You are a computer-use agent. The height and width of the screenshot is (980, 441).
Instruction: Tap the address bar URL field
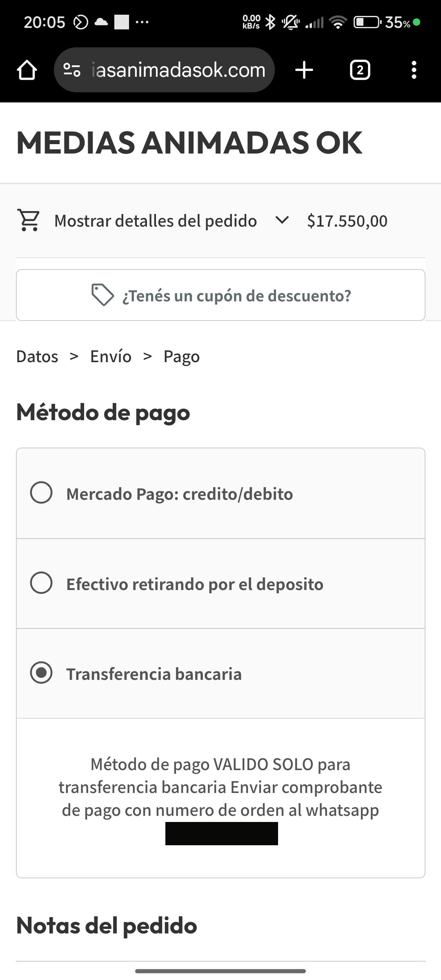(178, 70)
